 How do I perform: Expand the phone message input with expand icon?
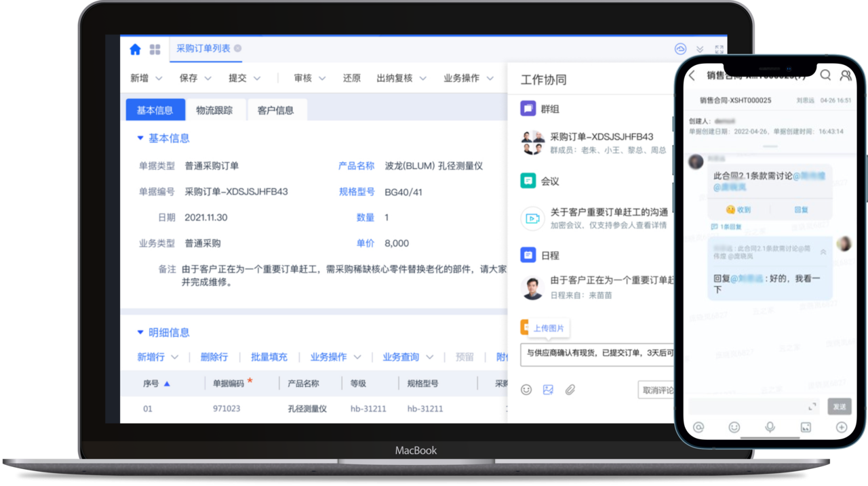point(812,407)
